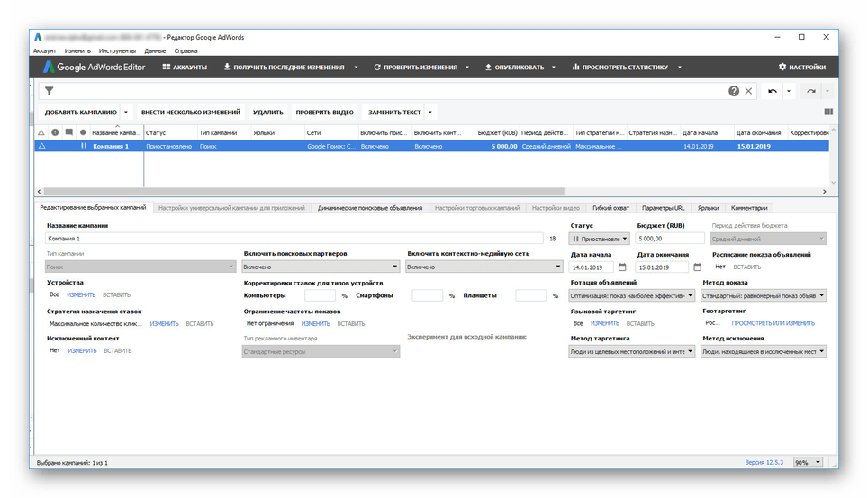Open the Данные menu
The image size is (868, 498).
[x=155, y=51]
